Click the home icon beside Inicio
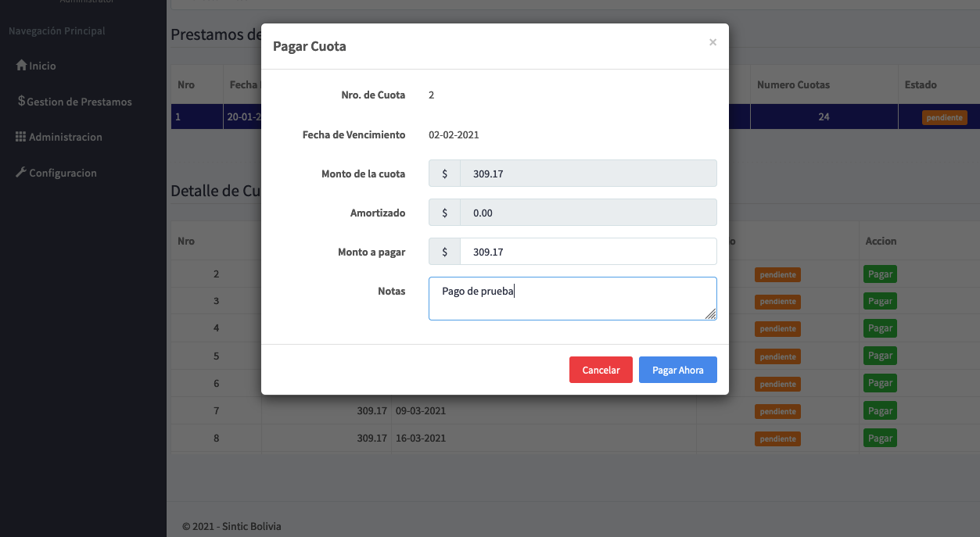The height and width of the screenshot is (537, 980). click(21, 66)
